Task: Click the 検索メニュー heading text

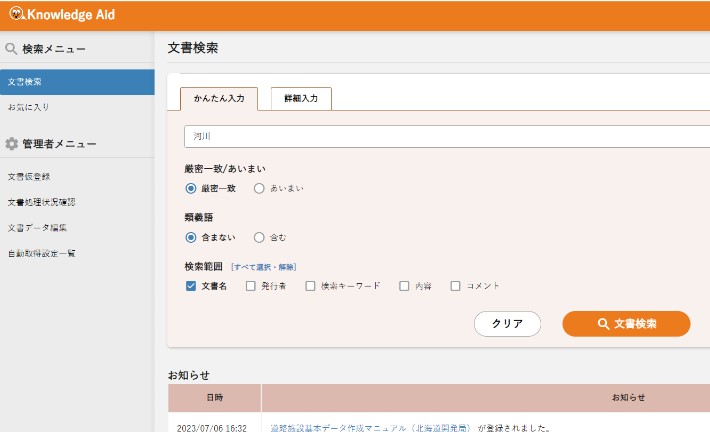Action: click(54, 49)
